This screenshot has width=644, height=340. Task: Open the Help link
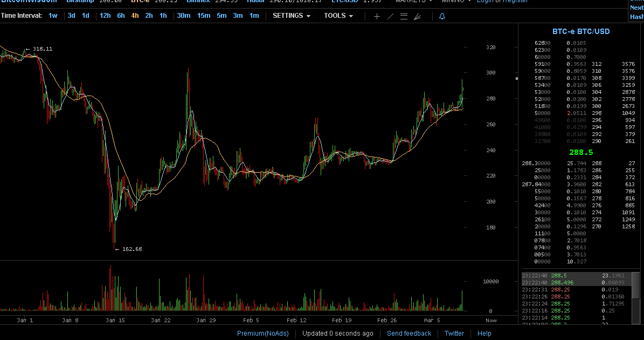point(484,334)
